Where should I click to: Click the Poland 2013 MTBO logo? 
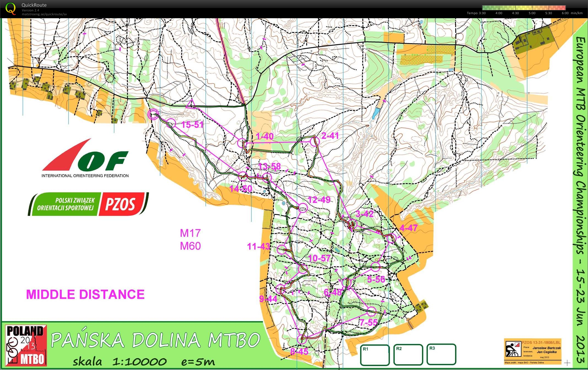coord(25,345)
